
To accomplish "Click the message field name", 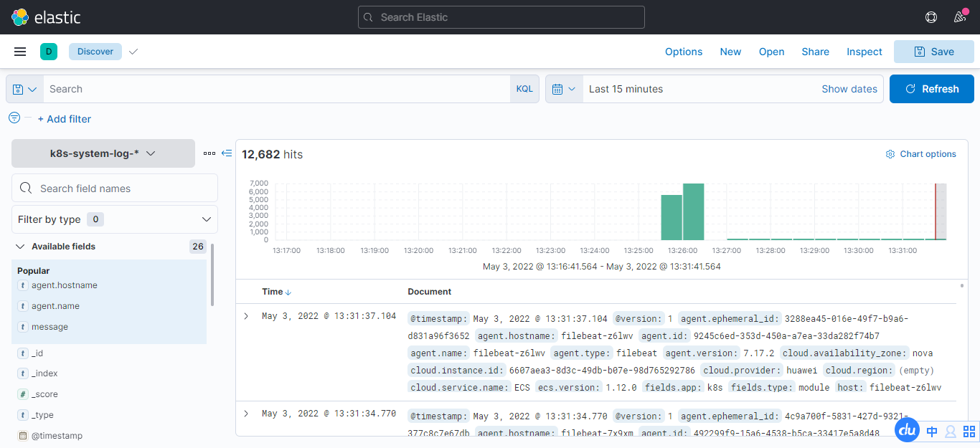I will pos(50,327).
